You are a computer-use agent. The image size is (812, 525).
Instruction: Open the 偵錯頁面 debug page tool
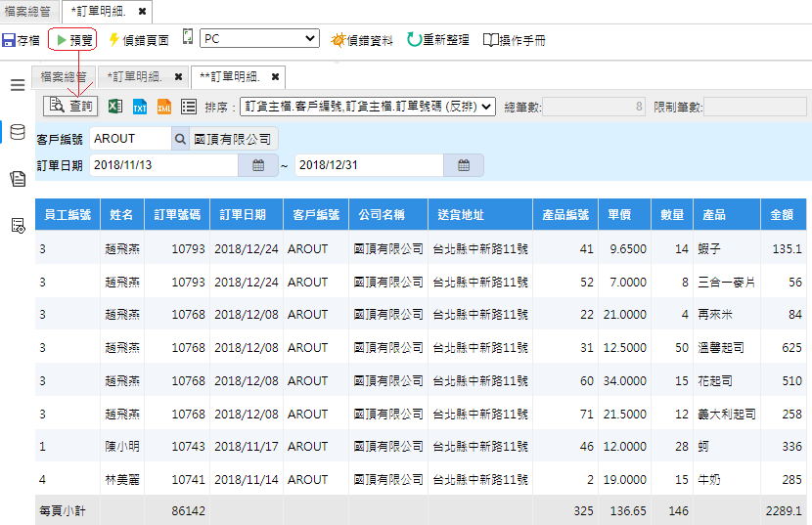point(139,40)
